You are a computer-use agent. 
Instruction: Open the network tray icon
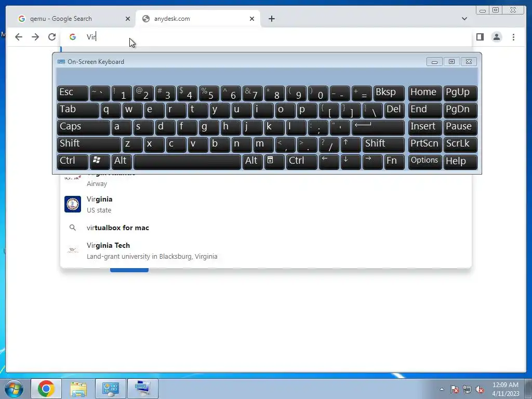pos(467,389)
